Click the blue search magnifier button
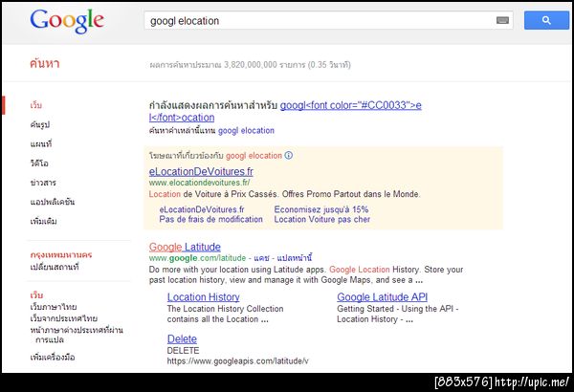 546,20
